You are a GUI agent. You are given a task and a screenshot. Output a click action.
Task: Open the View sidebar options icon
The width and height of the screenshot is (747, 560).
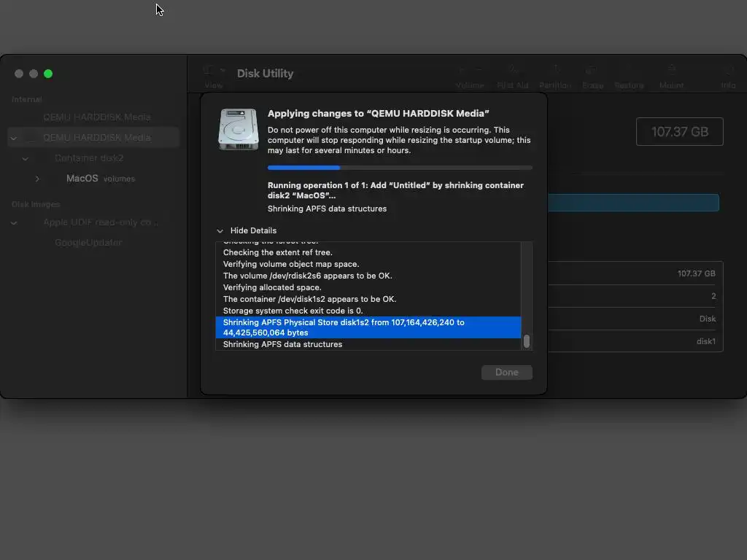coord(209,71)
